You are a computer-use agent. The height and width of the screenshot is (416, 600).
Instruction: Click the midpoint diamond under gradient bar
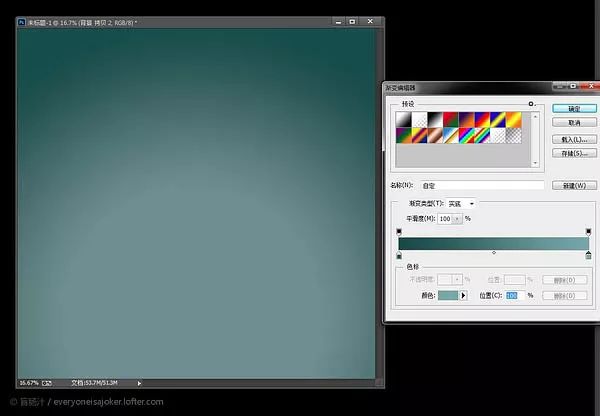click(494, 253)
